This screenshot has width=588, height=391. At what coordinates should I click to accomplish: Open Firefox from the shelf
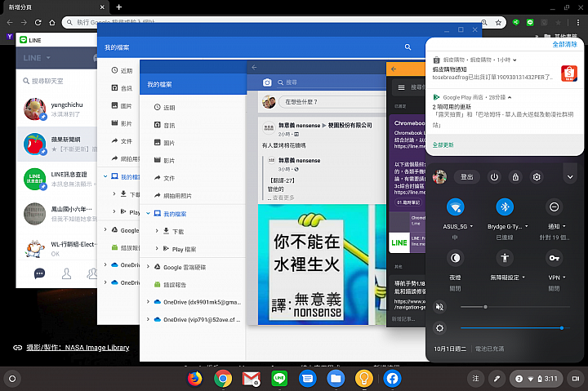pyautogui.click(x=194, y=379)
